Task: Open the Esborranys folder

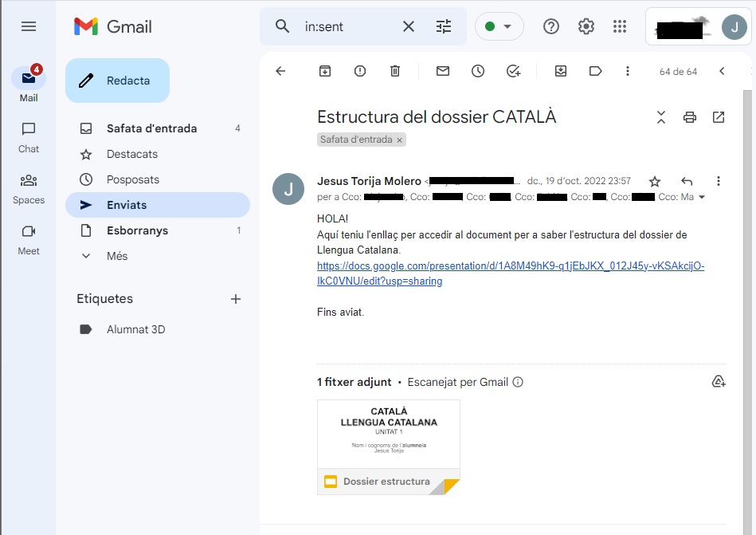Action: (x=137, y=230)
